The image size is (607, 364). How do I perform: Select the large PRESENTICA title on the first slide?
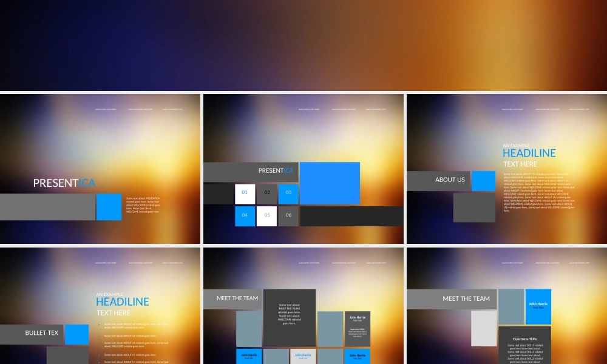coord(64,183)
